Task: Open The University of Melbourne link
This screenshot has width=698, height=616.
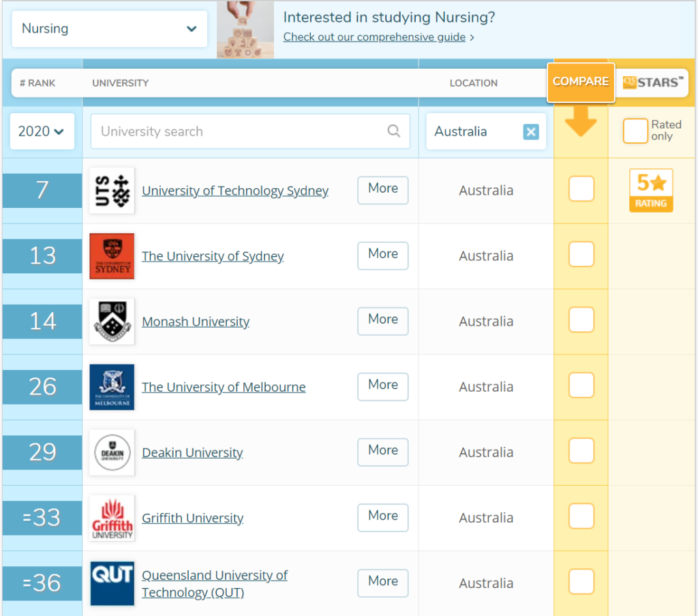Action: point(224,387)
